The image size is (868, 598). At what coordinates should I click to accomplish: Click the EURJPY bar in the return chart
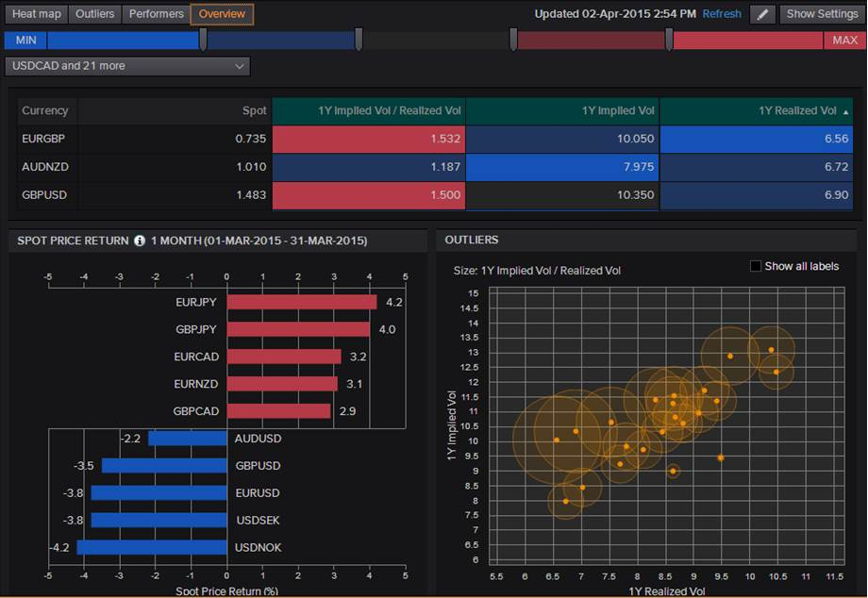coord(301,303)
